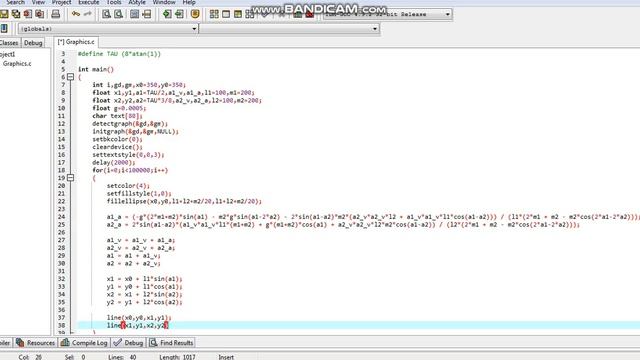Image resolution: width=640 pixels, height=360 pixels.
Task: Click the Compile & Run toolbar icon
Action: point(238,14)
